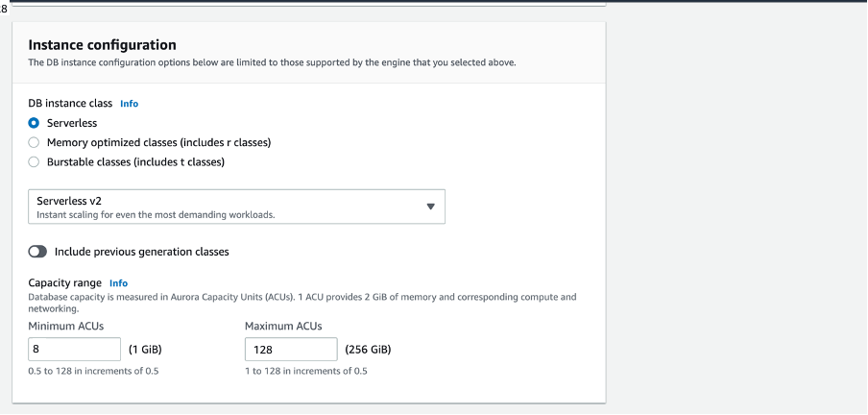Click the '1 to 128 in increments' hint text

[306, 371]
